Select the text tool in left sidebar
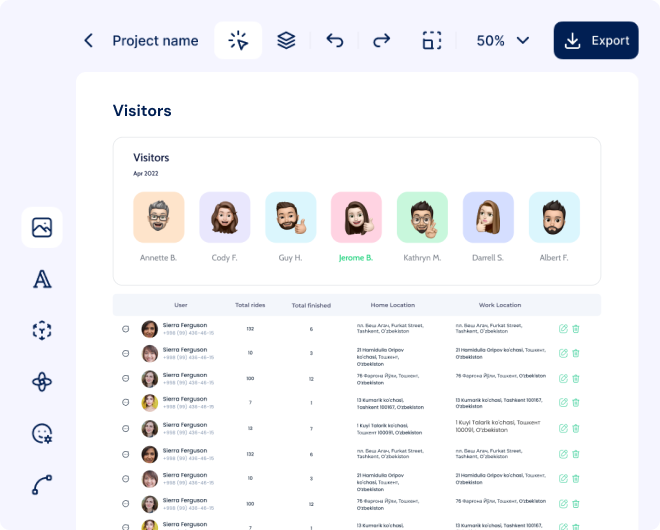This screenshot has width=660, height=530. 42,279
